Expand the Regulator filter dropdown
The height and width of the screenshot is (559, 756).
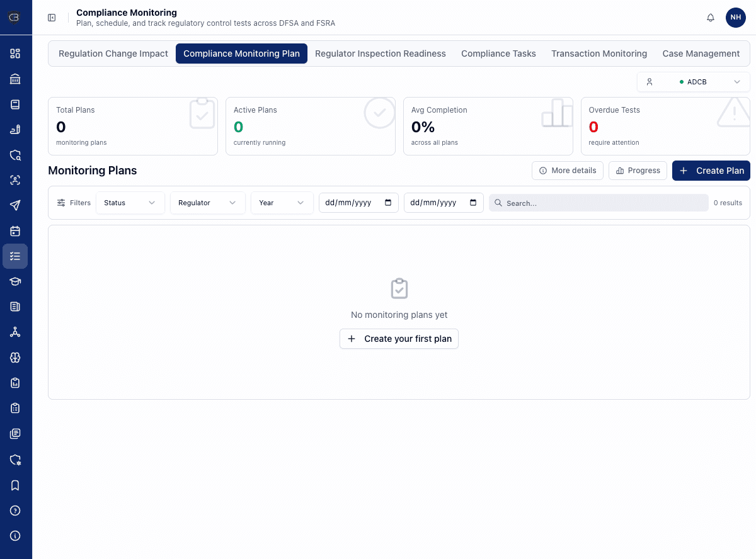(x=207, y=203)
